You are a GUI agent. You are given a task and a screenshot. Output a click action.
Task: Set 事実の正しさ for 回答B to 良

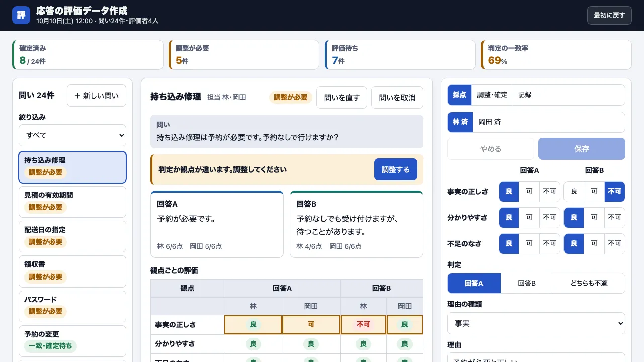pos(574,192)
